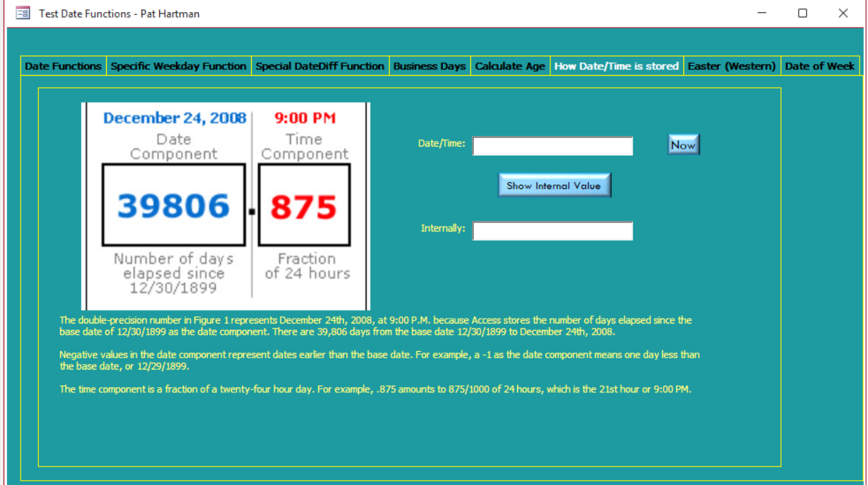Go to the Business Days tab

429,66
